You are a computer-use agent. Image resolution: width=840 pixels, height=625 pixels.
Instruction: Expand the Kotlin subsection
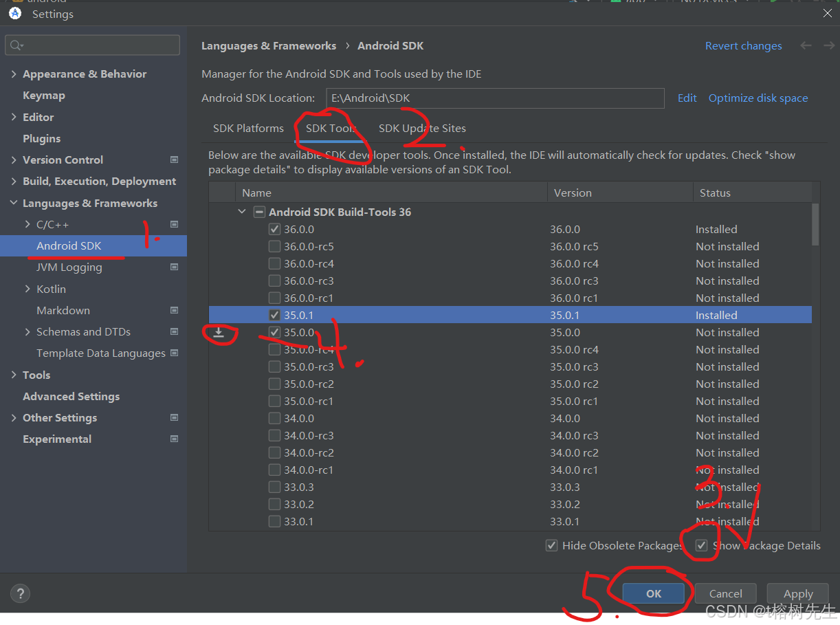[x=27, y=289]
